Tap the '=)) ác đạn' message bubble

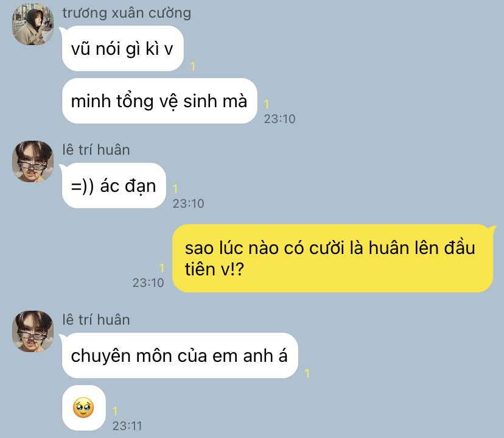coord(114,186)
